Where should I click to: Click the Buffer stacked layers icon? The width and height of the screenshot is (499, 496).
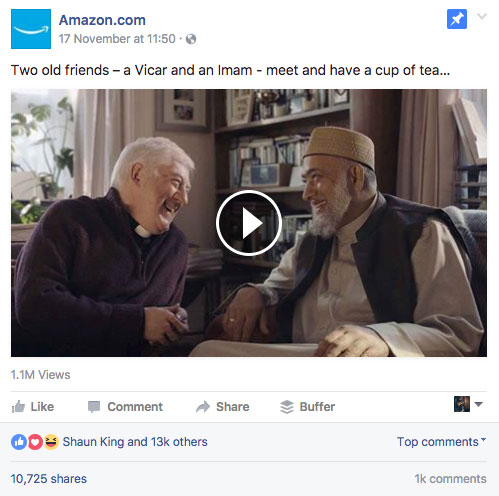pos(287,407)
